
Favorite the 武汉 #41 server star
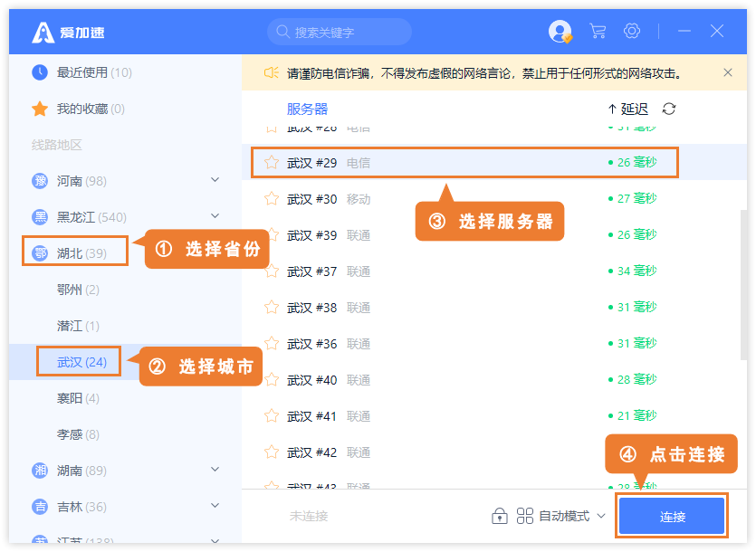272,415
